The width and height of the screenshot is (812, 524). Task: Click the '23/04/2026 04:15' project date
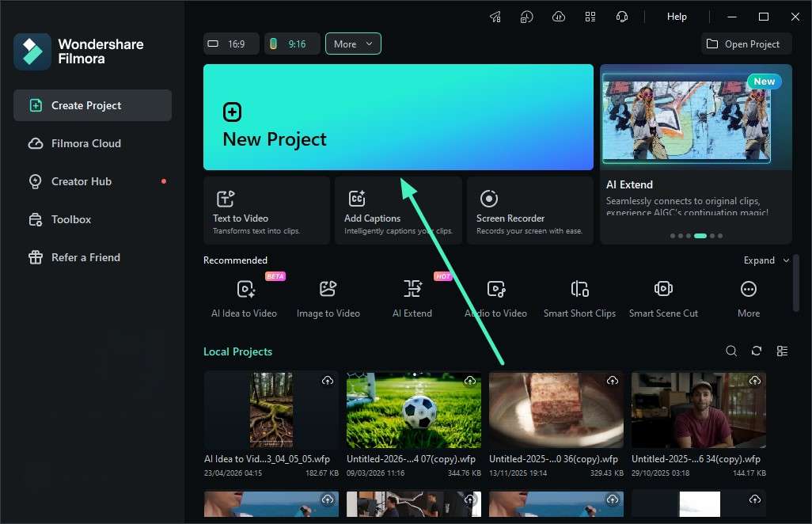coord(233,473)
